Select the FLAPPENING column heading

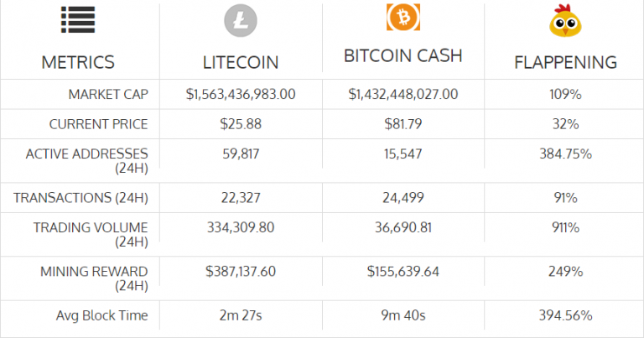pos(565,62)
